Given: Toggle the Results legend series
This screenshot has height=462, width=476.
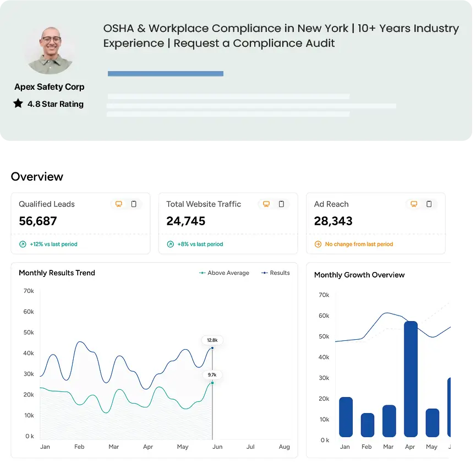Looking at the screenshot, I should [275, 273].
